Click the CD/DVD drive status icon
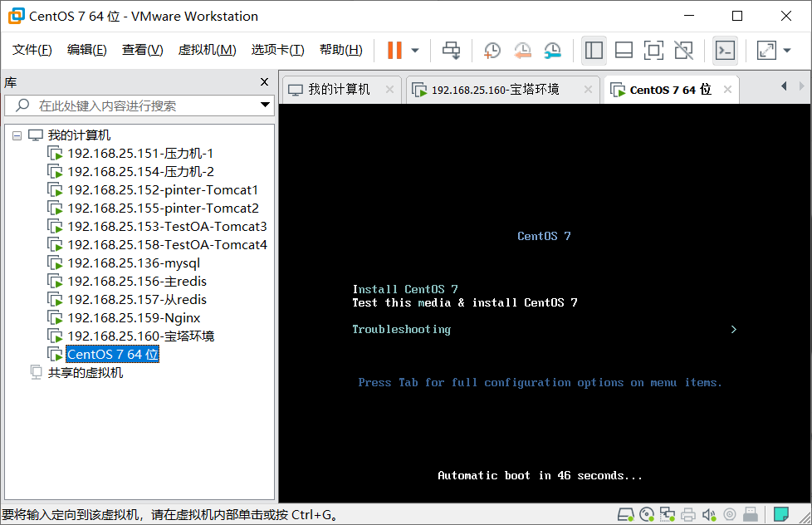The width and height of the screenshot is (812, 525). 647,515
